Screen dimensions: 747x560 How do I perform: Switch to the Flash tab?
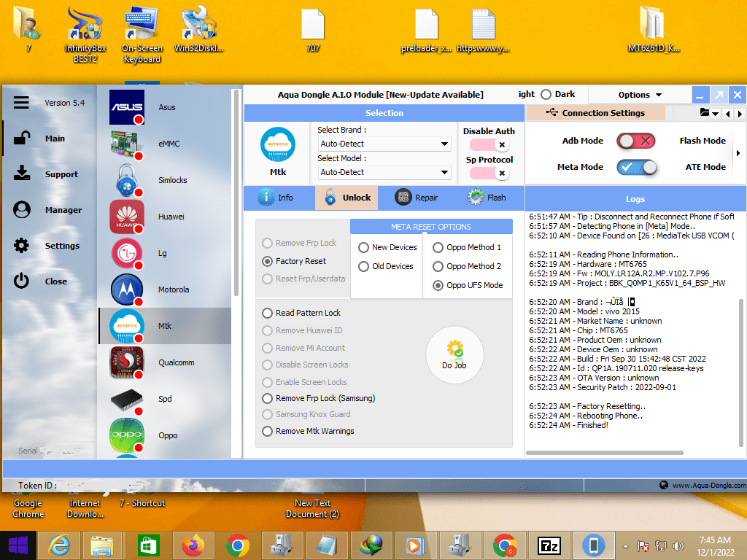(487, 198)
